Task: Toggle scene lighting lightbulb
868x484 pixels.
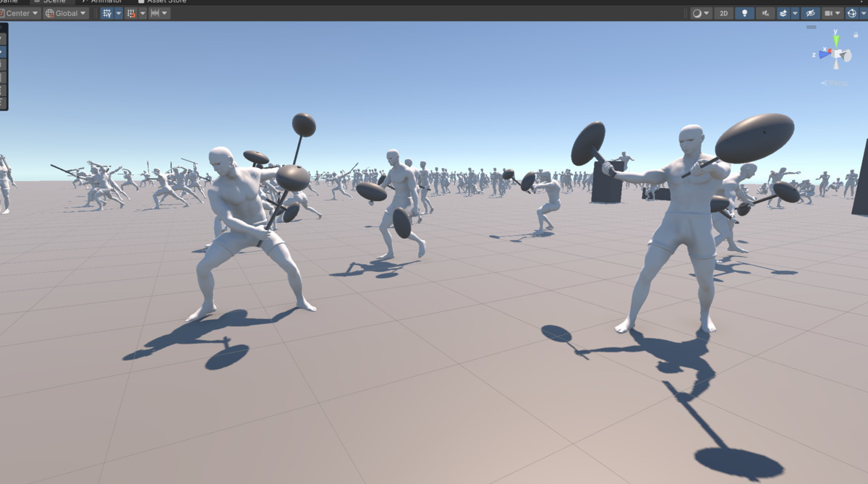Action: pos(744,13)
